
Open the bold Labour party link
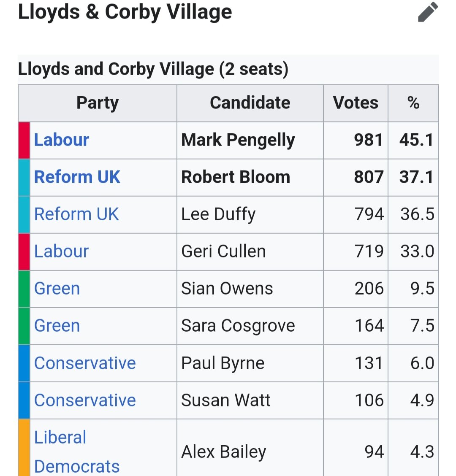[61, 140]
